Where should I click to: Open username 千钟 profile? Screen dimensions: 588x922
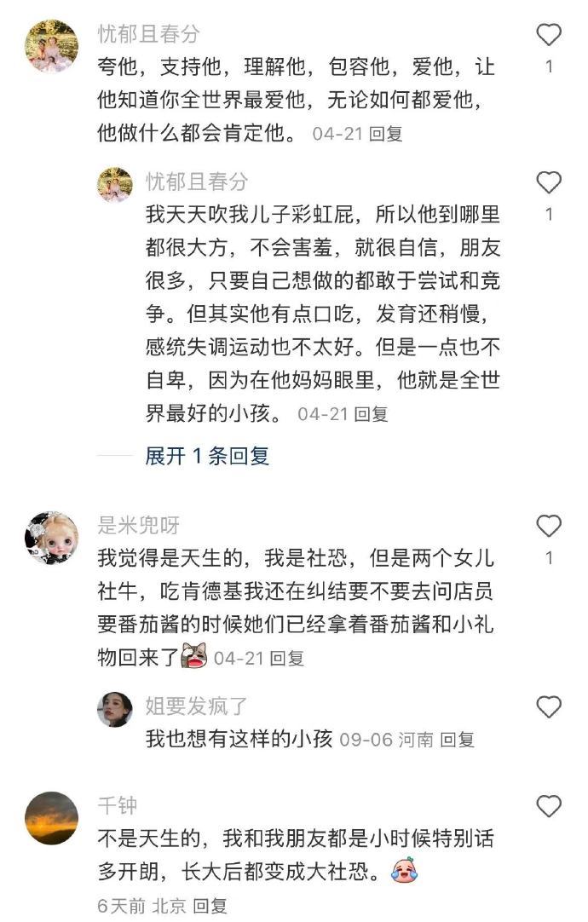[x=118, y=805]
